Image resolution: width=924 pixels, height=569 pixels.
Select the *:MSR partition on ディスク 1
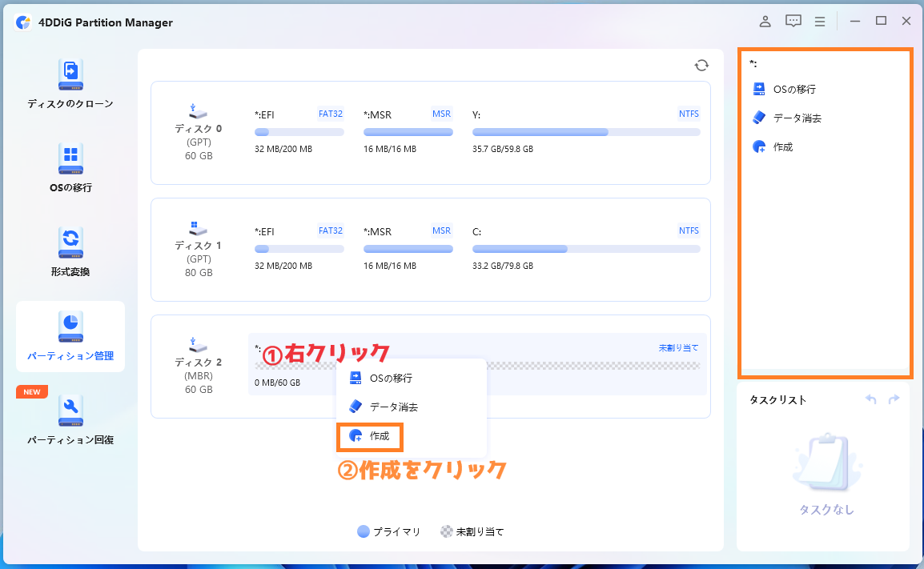point(408,248)
